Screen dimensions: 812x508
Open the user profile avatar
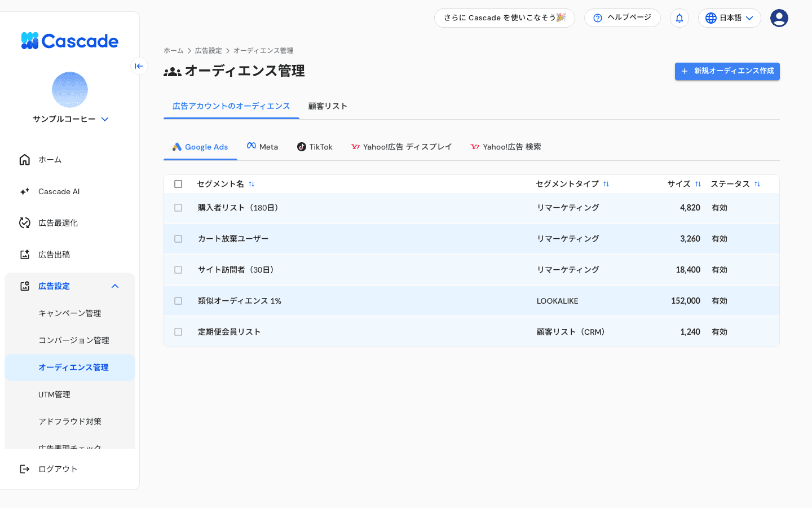pos(779,18)
